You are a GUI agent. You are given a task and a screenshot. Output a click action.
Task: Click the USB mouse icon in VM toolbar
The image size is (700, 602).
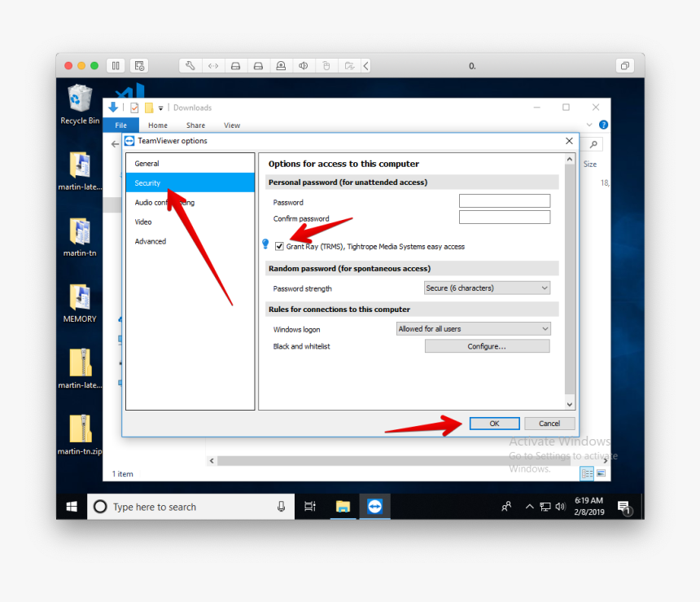pyautogui.click(x=326, y=66)
